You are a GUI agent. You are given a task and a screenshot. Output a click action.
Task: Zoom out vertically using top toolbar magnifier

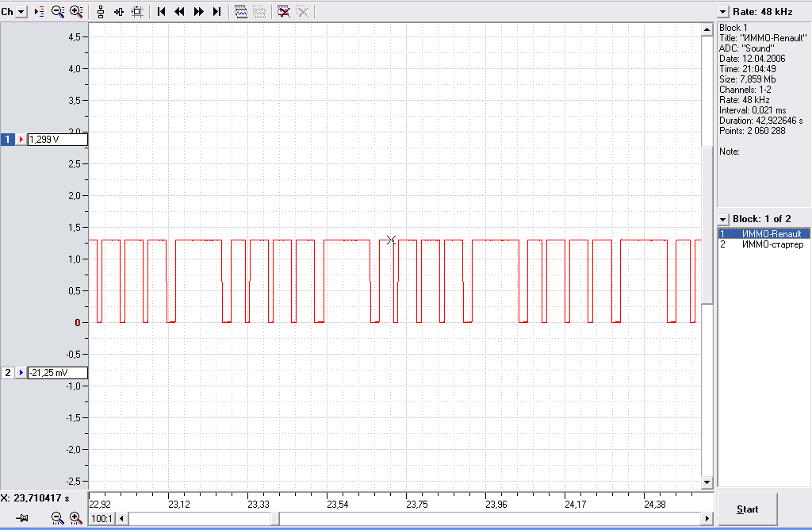coord(57,11)
